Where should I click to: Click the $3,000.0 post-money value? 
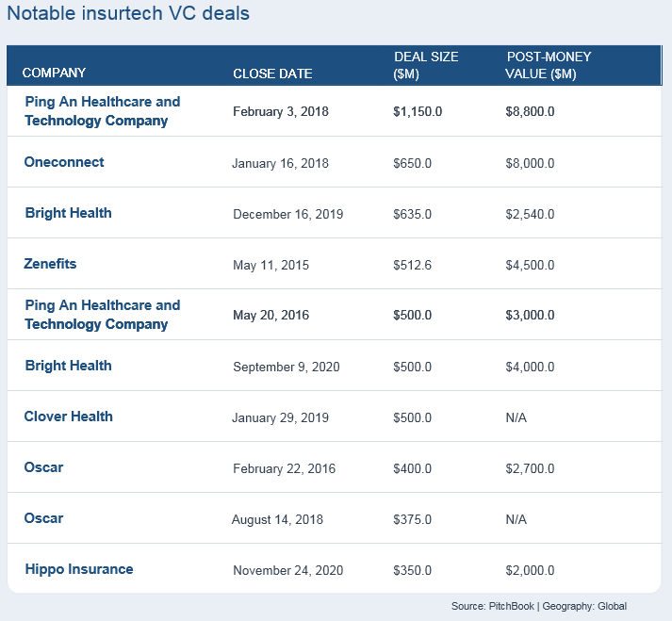[x=530, y=315]
